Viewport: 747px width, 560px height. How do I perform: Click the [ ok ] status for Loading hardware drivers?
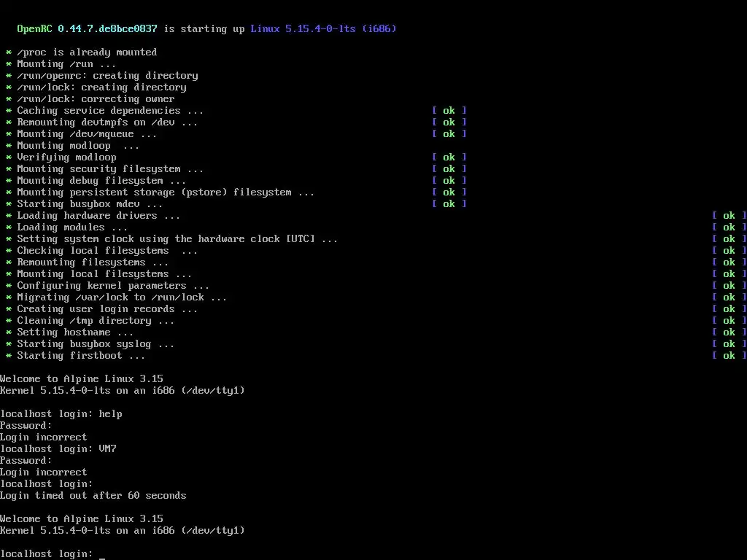(x=729, y=216)
